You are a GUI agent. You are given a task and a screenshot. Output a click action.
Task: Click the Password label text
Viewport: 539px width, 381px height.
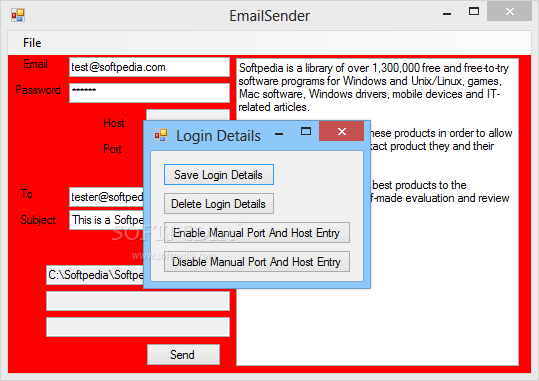pos(38,90)
